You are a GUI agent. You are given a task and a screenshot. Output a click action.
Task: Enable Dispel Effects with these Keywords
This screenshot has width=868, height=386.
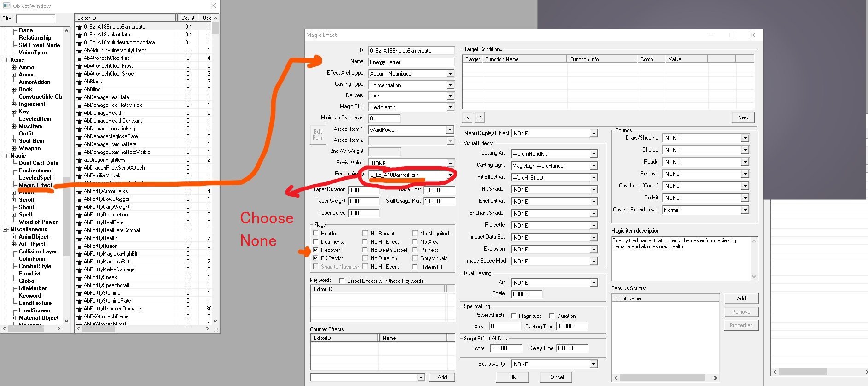342,281
